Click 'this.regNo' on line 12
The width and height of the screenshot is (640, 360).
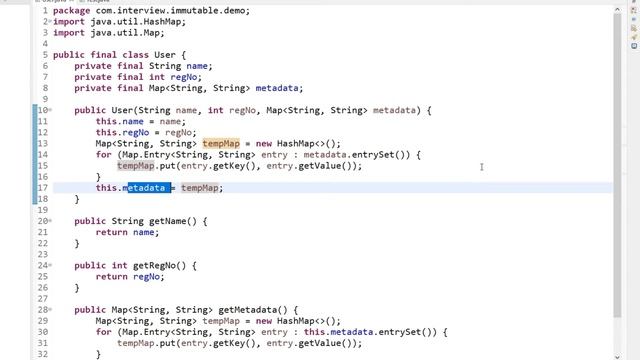[x=122, y=132]
